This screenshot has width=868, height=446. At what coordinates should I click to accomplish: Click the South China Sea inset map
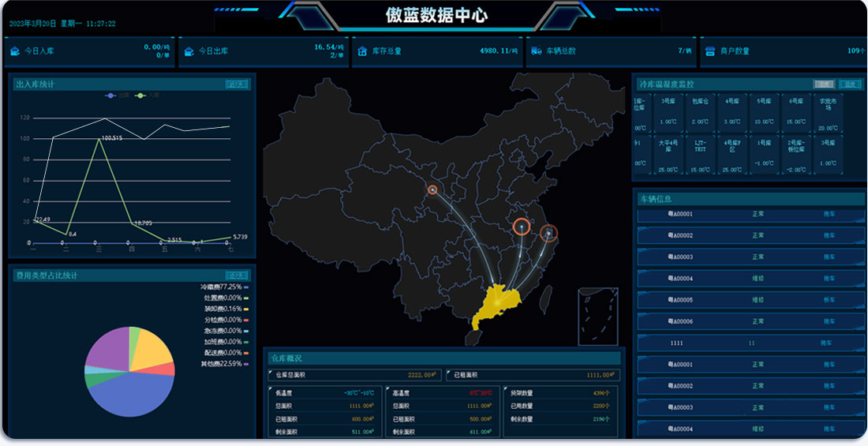tap(597, 316)
